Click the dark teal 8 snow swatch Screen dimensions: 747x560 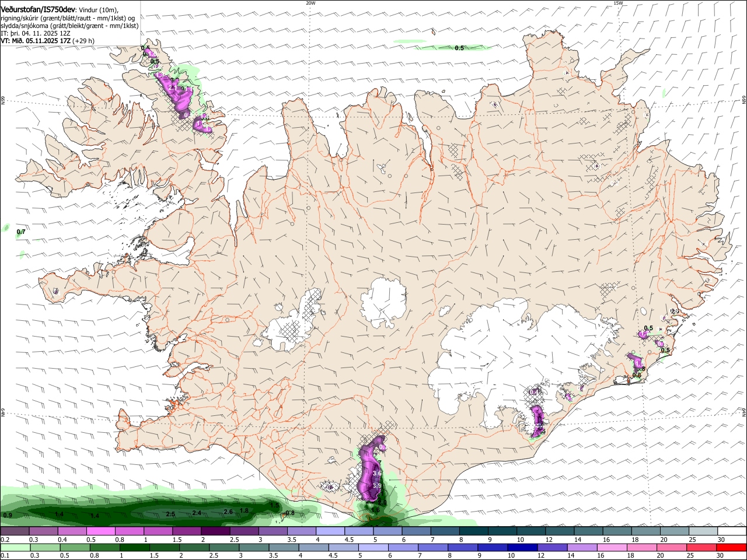(x=473, y=531)
